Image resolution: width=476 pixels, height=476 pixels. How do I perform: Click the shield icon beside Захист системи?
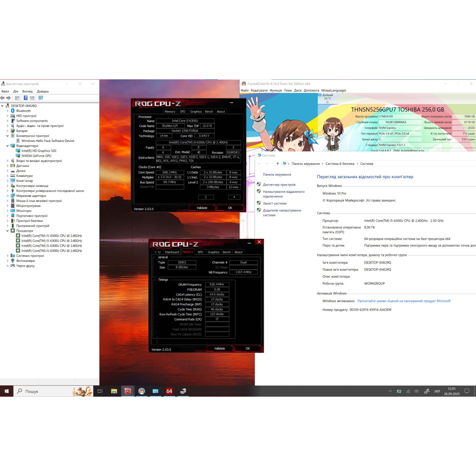tap(259, 203)
